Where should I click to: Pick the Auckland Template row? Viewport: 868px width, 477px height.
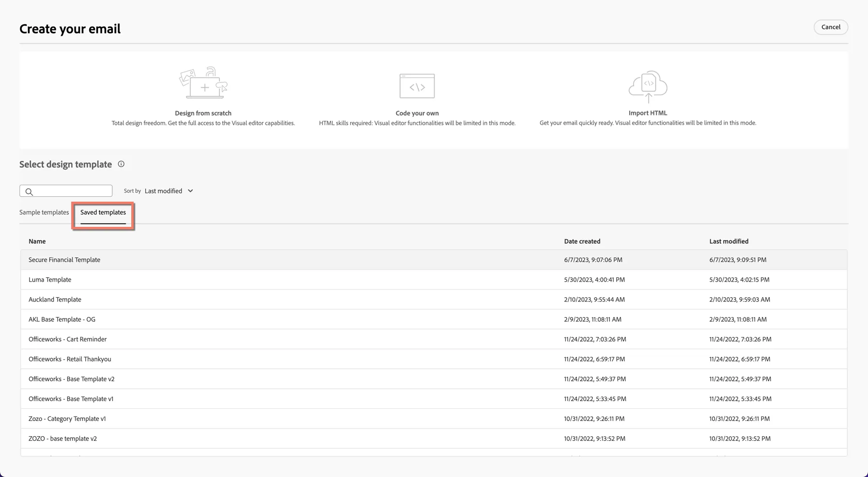pos(434,300)
